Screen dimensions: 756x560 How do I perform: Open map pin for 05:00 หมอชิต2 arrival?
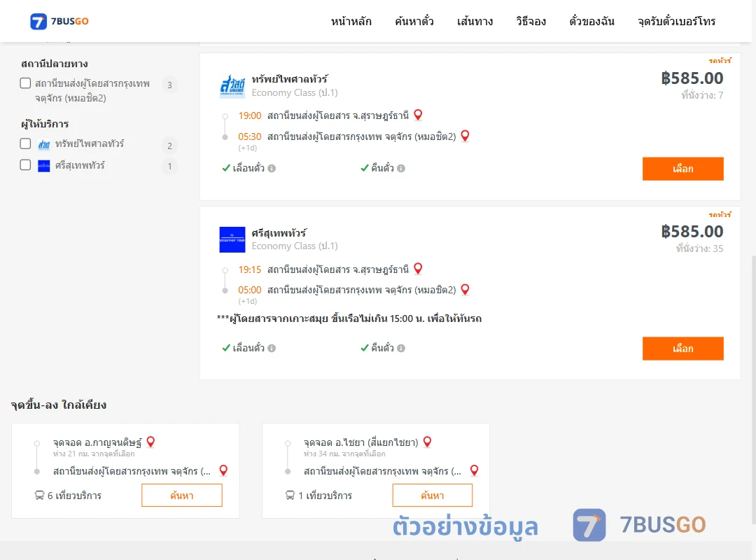(x=465, y=289)
